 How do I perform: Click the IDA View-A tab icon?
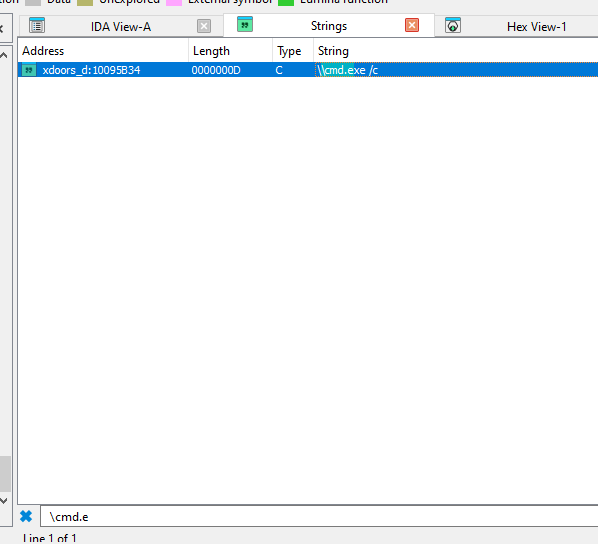coord(37,26)
